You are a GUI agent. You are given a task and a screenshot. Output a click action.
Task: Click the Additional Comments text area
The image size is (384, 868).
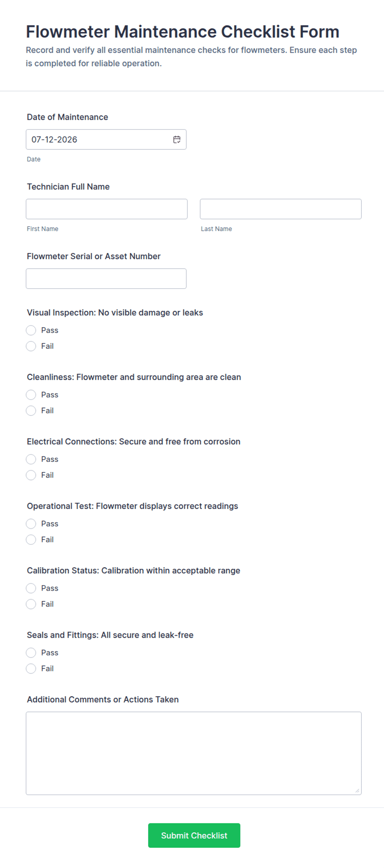[x=194, y=753]
